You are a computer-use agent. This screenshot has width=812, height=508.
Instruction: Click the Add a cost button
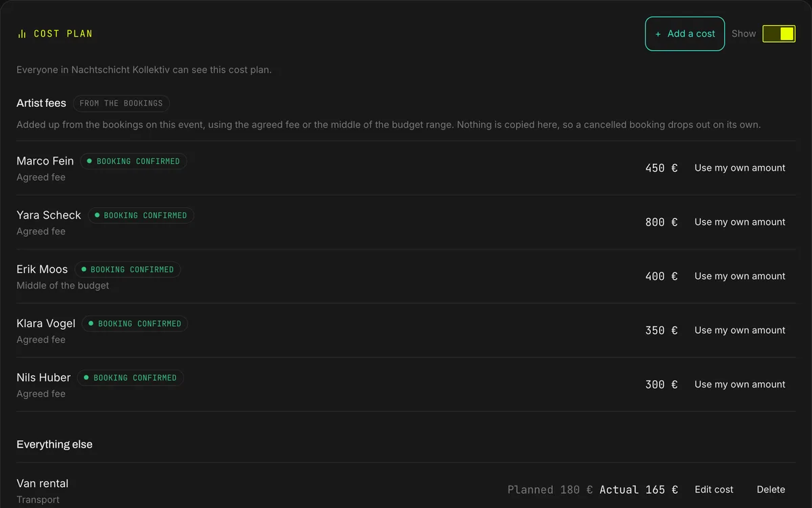685,34
